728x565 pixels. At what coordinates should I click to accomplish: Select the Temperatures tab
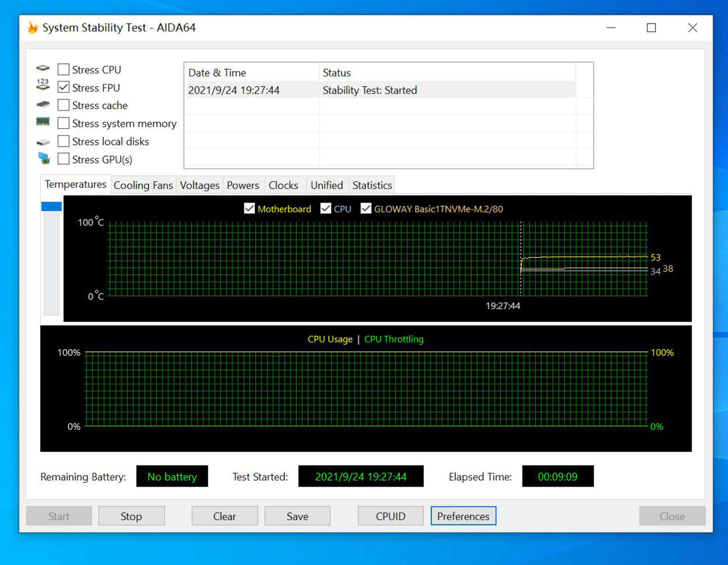point(75,184)
